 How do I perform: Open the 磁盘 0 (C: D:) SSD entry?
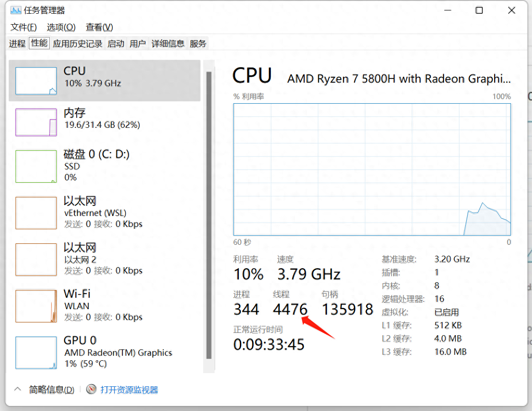pos(105,166)
